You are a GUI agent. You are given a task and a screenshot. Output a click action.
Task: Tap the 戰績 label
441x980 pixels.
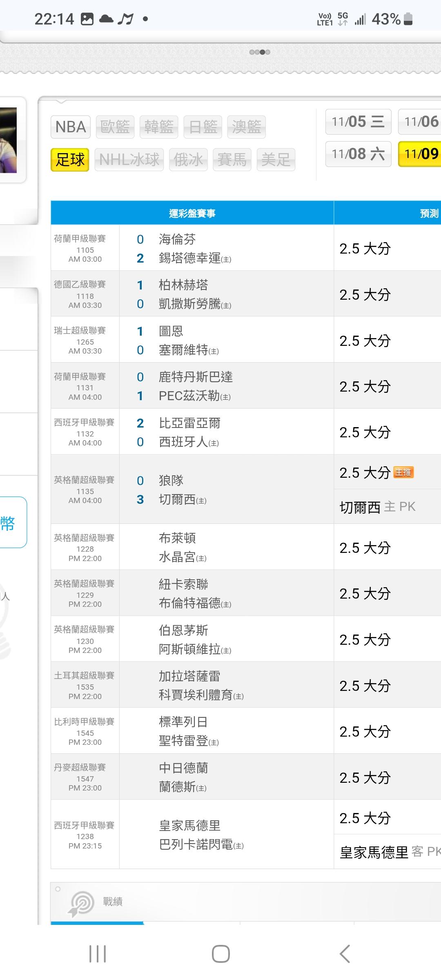point(113,902)
